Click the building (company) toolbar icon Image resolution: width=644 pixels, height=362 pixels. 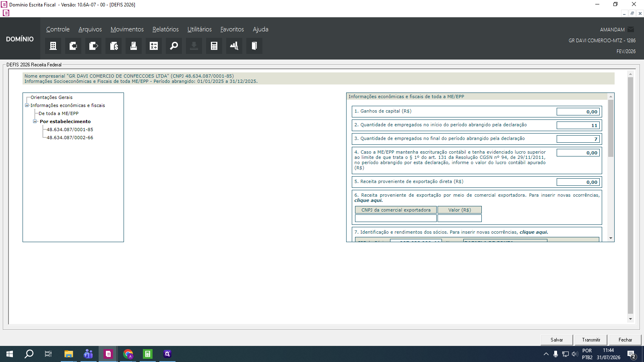(53, 46)
